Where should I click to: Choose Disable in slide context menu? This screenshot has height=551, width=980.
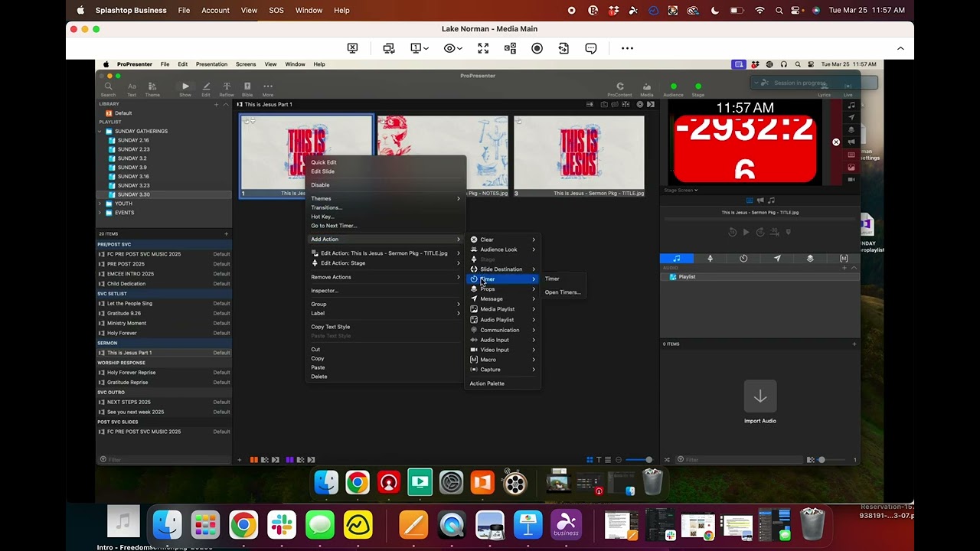320,185
